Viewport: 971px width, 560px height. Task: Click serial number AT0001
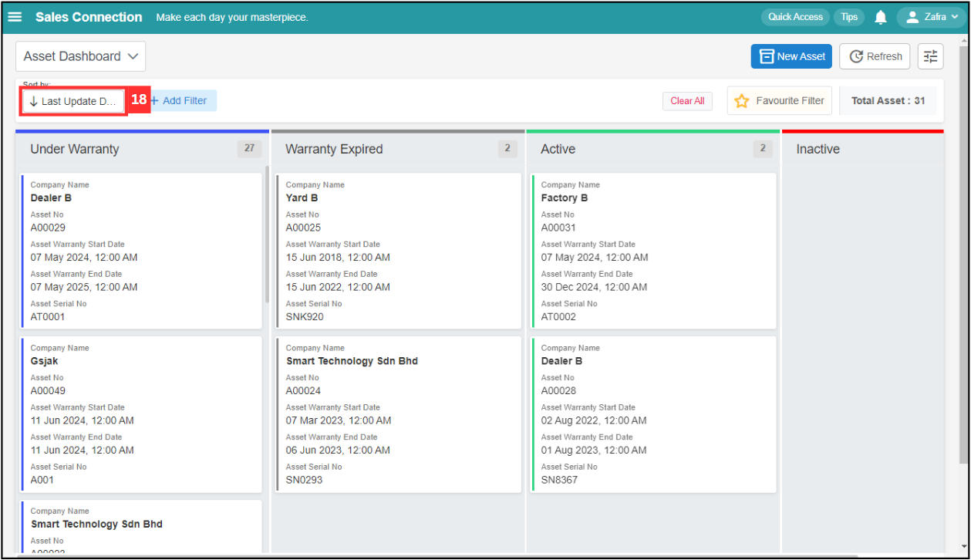[x=48, y=316]
